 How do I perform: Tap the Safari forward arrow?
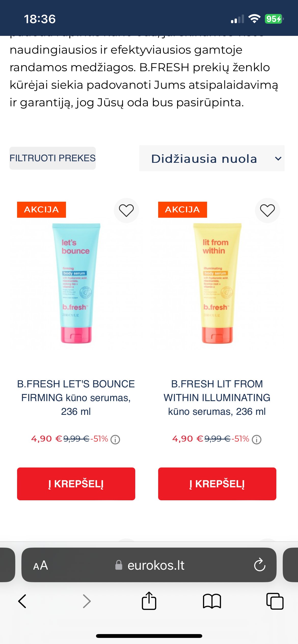[x=87, y=601]
